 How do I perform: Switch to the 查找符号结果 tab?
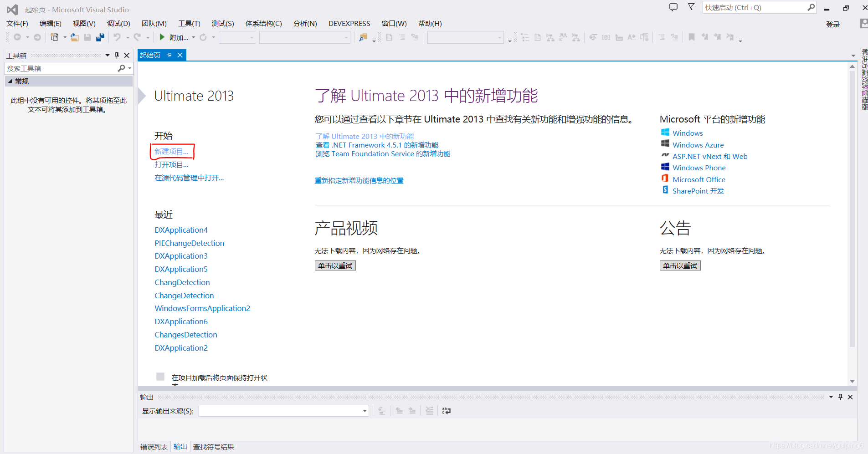click(214, 447)
